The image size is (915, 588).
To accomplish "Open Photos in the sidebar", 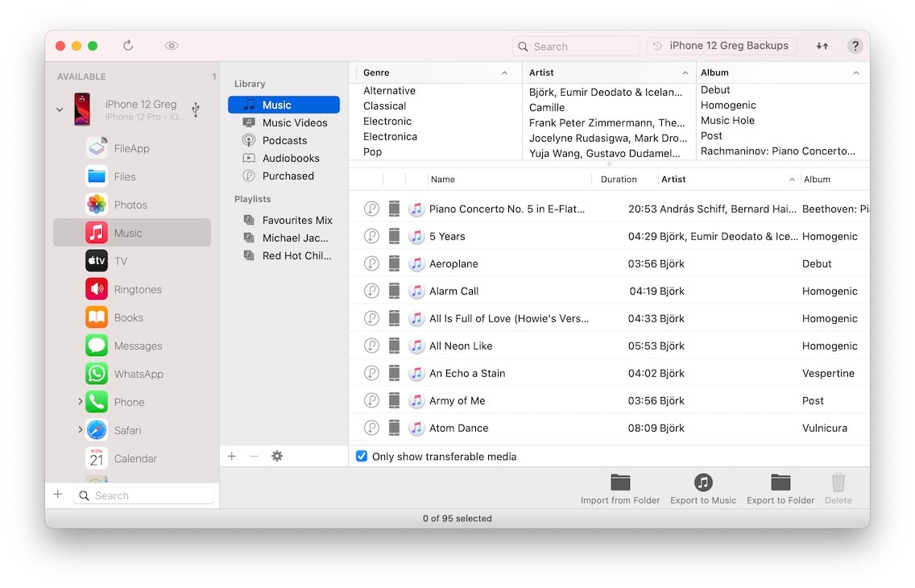I will (132, 205).
